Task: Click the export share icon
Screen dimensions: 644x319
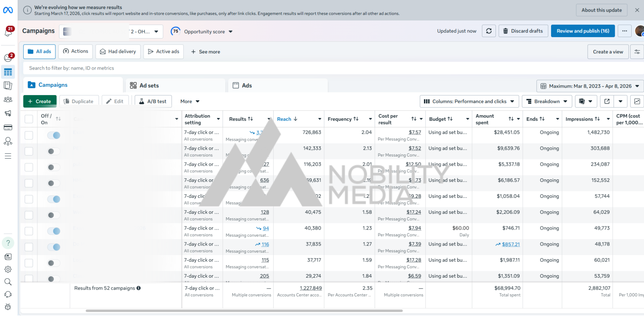Action: pos(607,101)
